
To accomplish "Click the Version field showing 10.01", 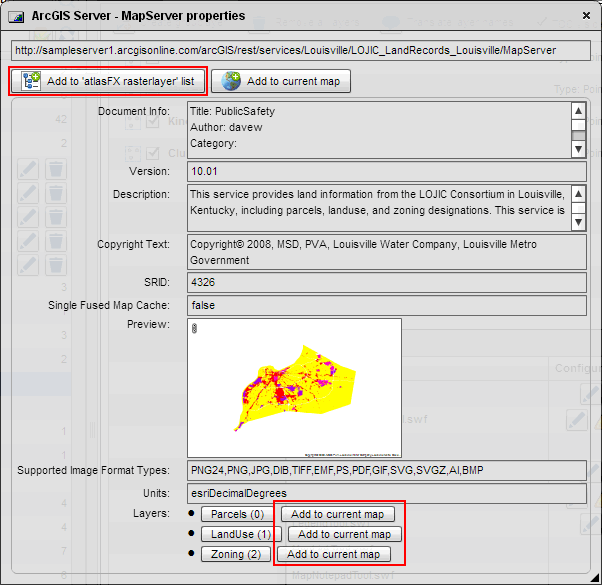I will (387, 171).
